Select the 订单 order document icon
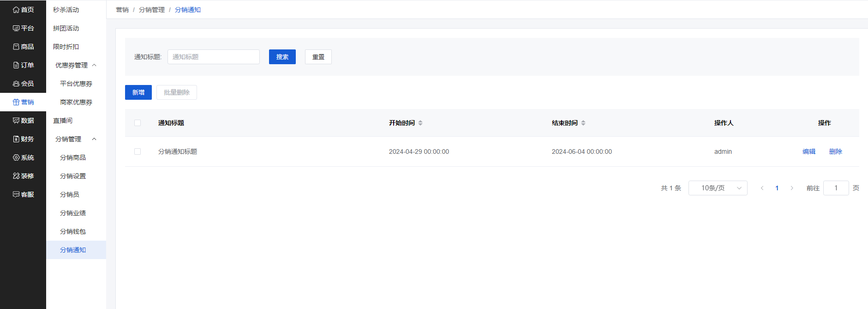 [x=16, y=65]
